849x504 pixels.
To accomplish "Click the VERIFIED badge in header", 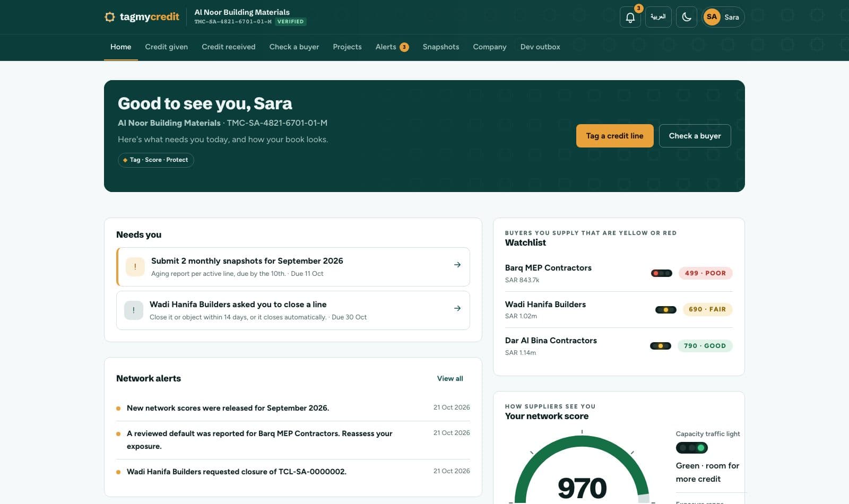I will click(290, 22).
